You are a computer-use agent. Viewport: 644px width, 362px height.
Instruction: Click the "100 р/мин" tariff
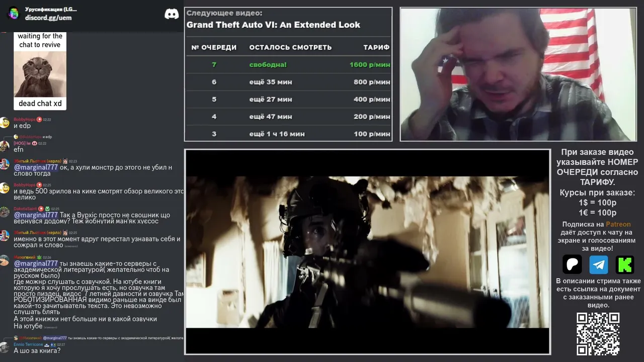(372, 134)
